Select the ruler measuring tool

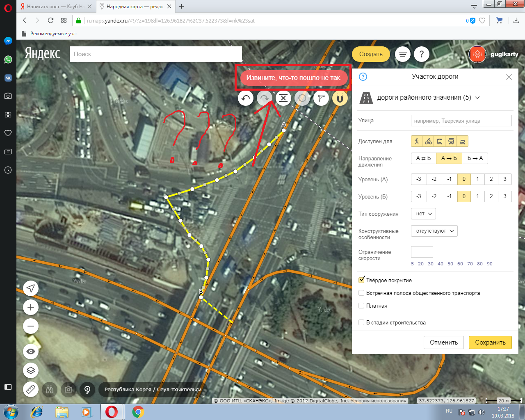31,389
